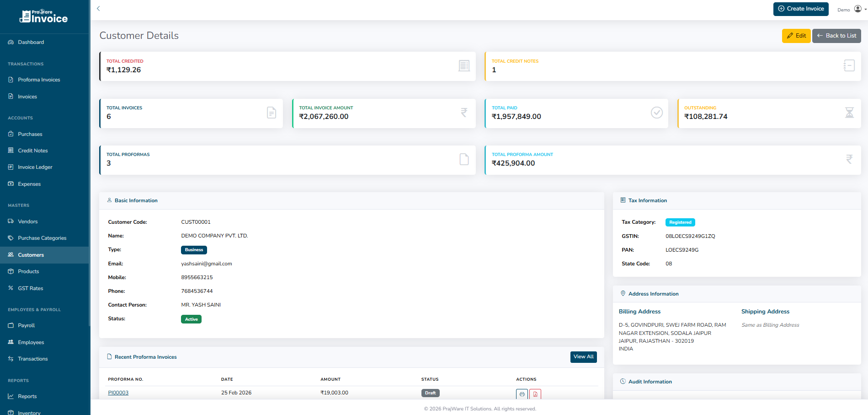Download PI00003 as PDF
Image resolution: width=868 pixels, height=415 pixels.
pyautogui.click(x=535, y=394)
